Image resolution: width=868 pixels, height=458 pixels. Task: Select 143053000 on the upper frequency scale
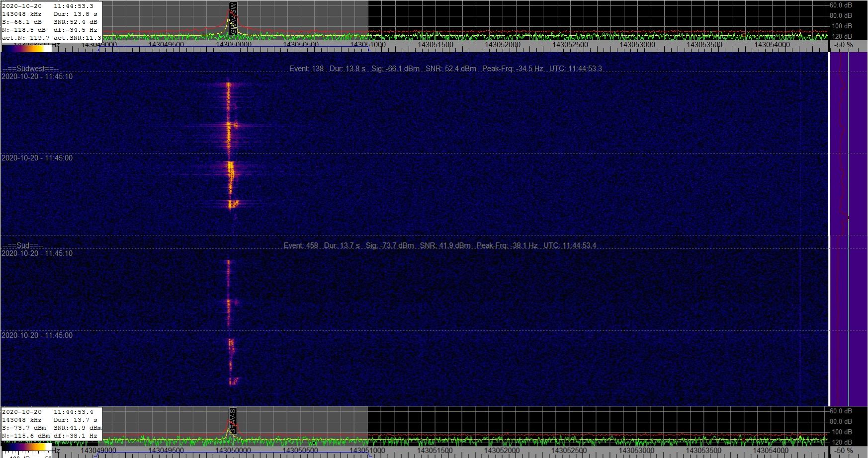tap(637, 45)
